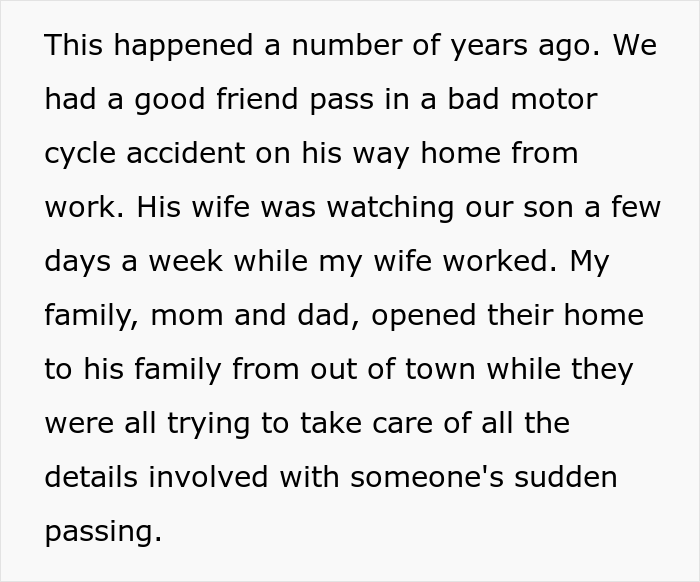Click the word "work." starting the fourth line
This screenshot has width=700, height=582.
coord(83,208)
